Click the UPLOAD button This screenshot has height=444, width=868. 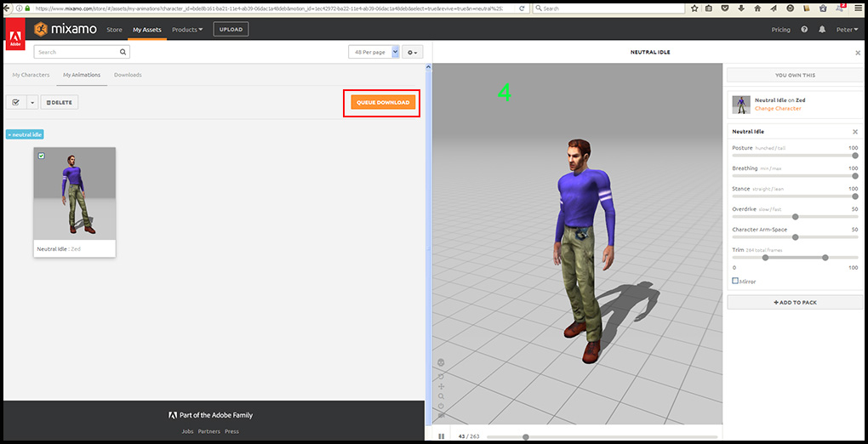231,29
